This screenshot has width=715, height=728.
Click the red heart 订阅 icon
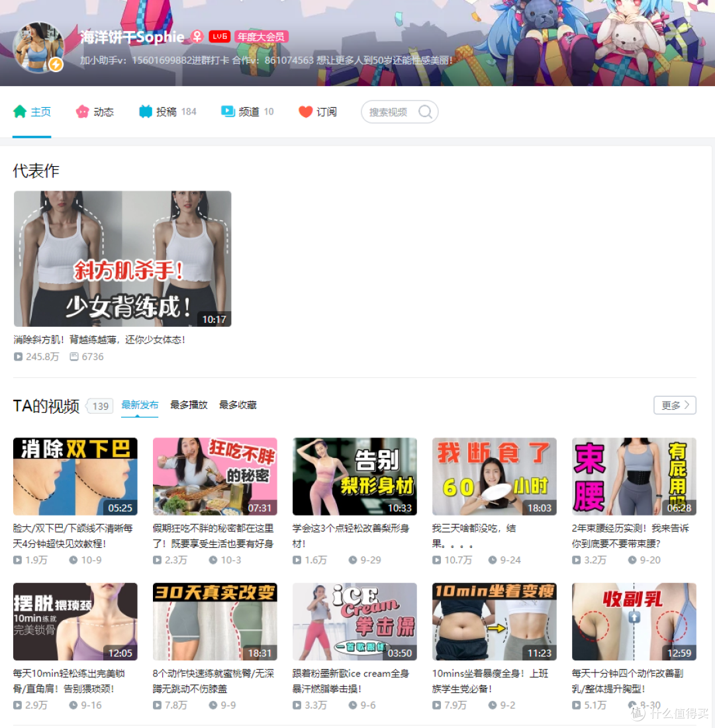pyautogui.click(x=305, y=112)
